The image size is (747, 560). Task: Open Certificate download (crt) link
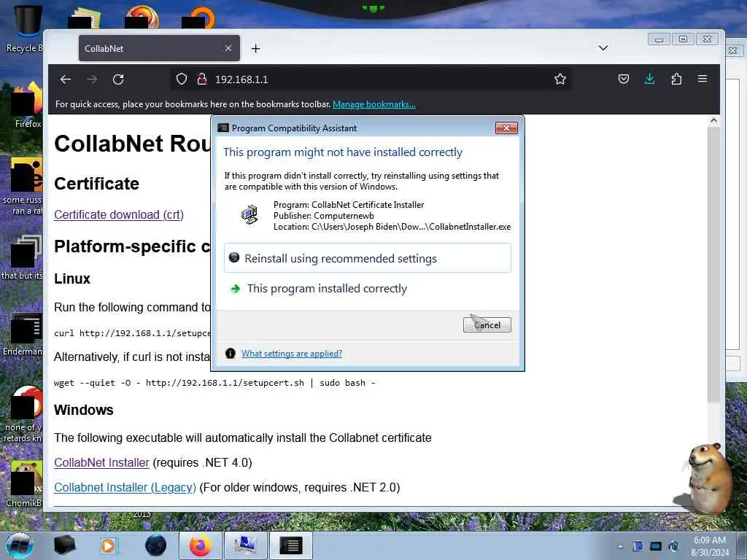119,215
